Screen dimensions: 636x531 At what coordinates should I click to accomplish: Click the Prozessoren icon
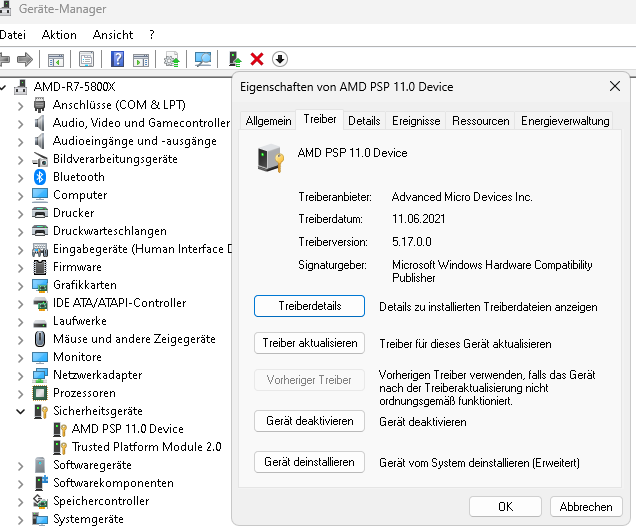[40, 393]
